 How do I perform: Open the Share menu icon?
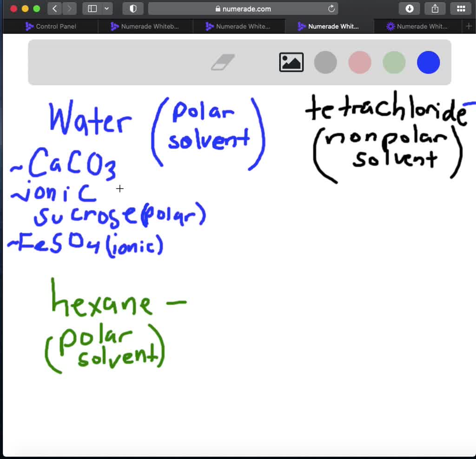[435, 8]
